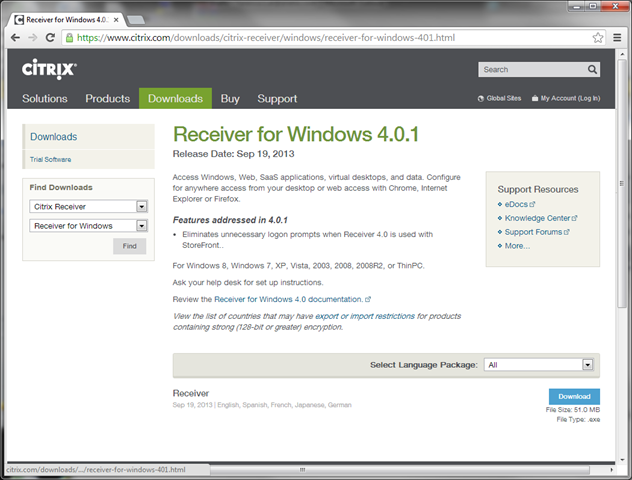Click vertical scrollbar down arrow
632x480 pixels.
pyautogui.click(x=622, y=460)
